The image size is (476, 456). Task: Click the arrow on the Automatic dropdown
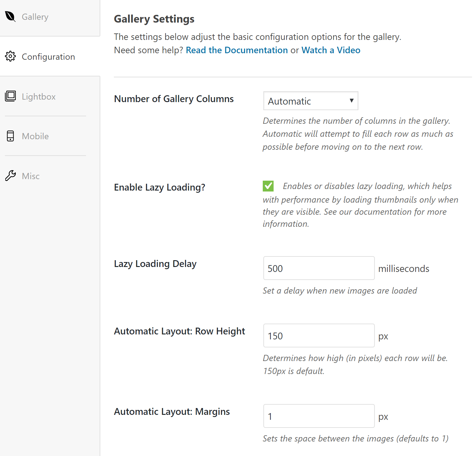(x=351, y=101)
